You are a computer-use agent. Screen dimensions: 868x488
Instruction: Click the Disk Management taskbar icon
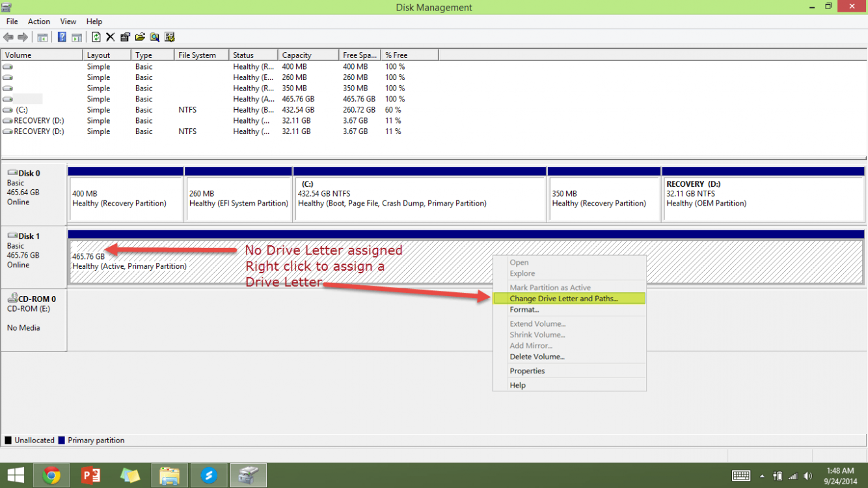(x=249, y=476)
